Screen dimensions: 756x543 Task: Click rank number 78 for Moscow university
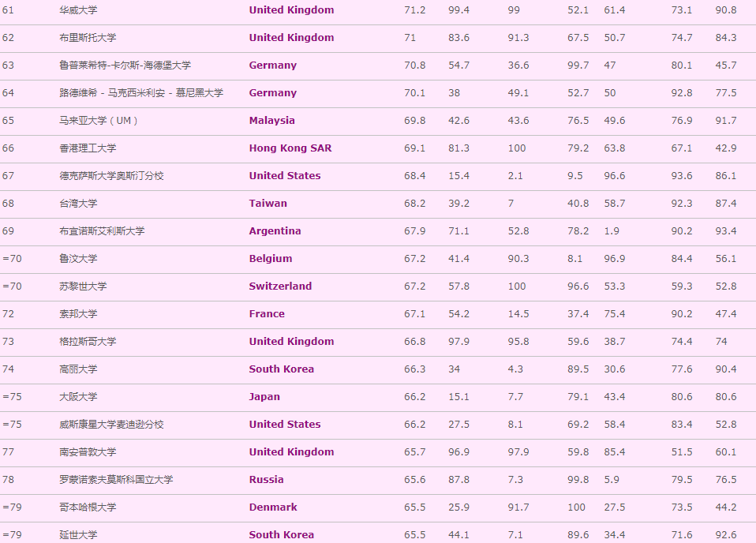(8, 479)
